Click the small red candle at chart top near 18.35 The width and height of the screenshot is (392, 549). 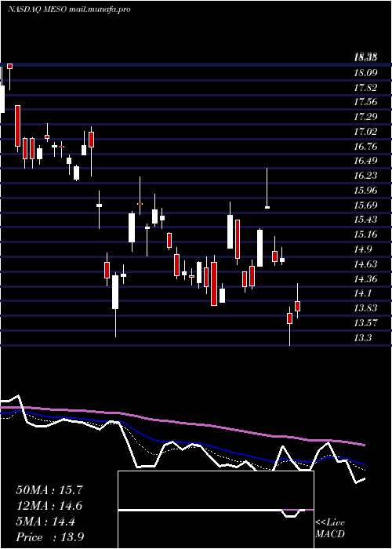[x=9, y=67]
